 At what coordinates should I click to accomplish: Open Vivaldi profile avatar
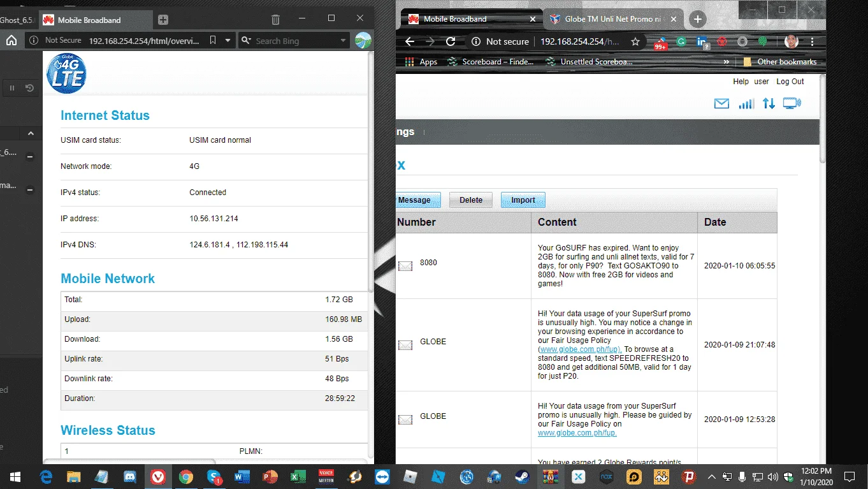[x=363, y=40]
